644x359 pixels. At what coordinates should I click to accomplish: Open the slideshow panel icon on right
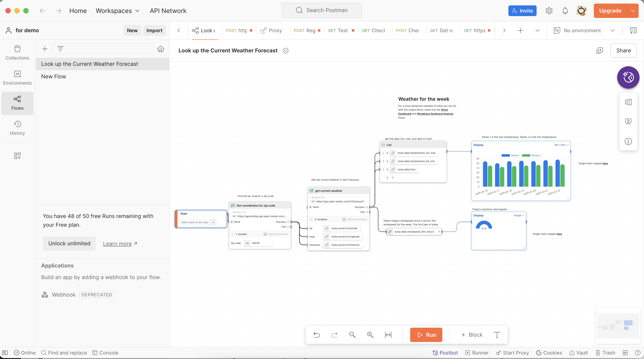[x=628, y=122]
